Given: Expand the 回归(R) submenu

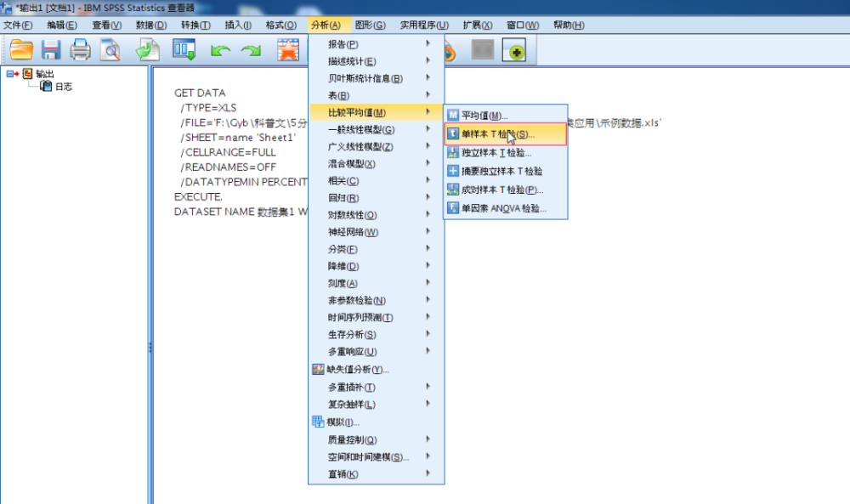Looking at the screenshot, I should (x=377, y=198).
